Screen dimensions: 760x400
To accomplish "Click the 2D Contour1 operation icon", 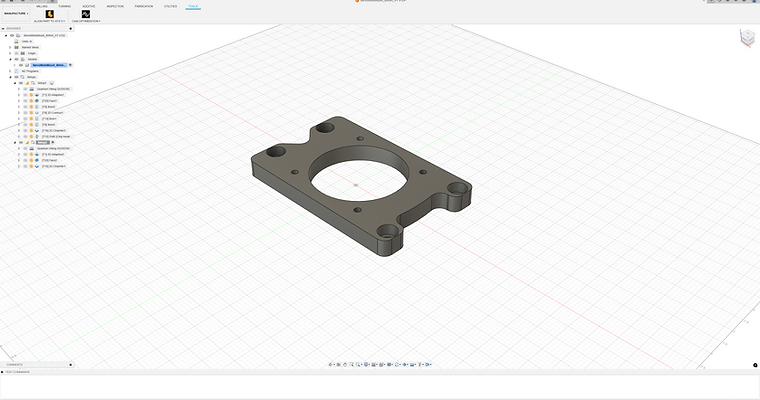I will point(37,112).
